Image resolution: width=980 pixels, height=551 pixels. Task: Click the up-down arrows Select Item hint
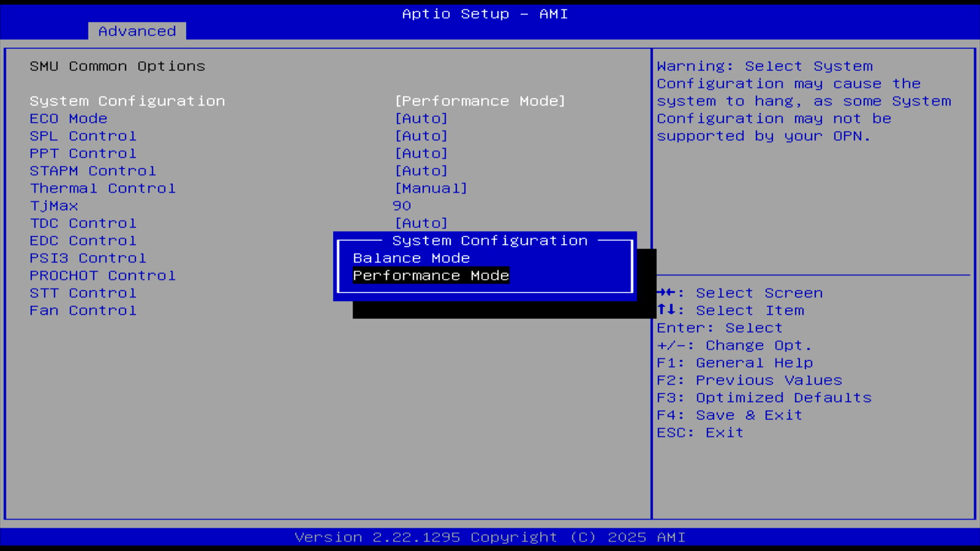point(730,311)
